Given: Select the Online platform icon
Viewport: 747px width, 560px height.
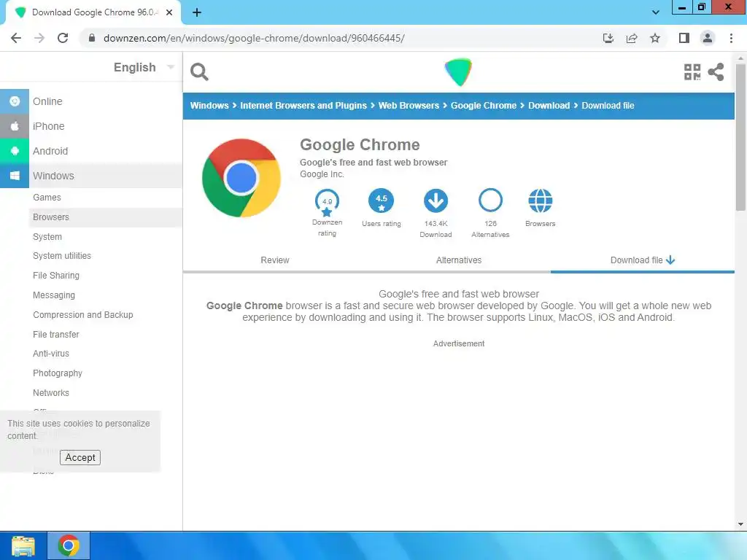Looking at the screenshot, I should 15,101.
